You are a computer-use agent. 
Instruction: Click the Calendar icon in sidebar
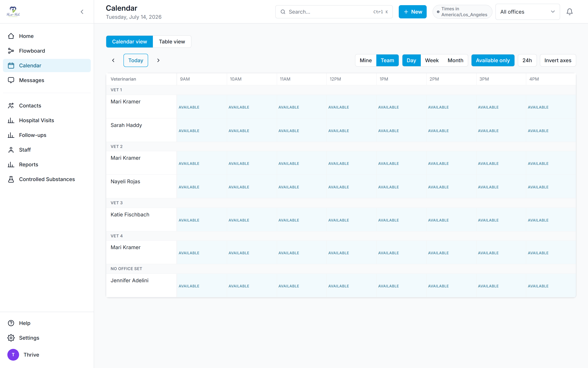11,66
